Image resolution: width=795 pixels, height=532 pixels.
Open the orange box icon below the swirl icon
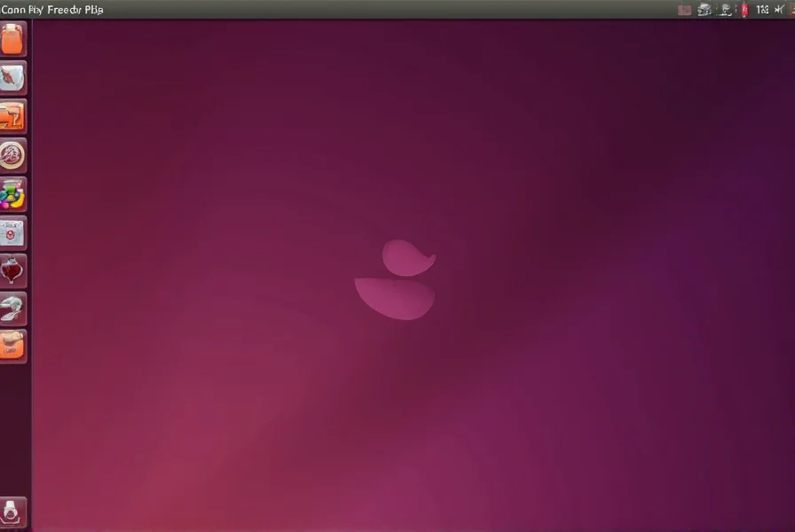pyautogui.click(x=12, y=346)
